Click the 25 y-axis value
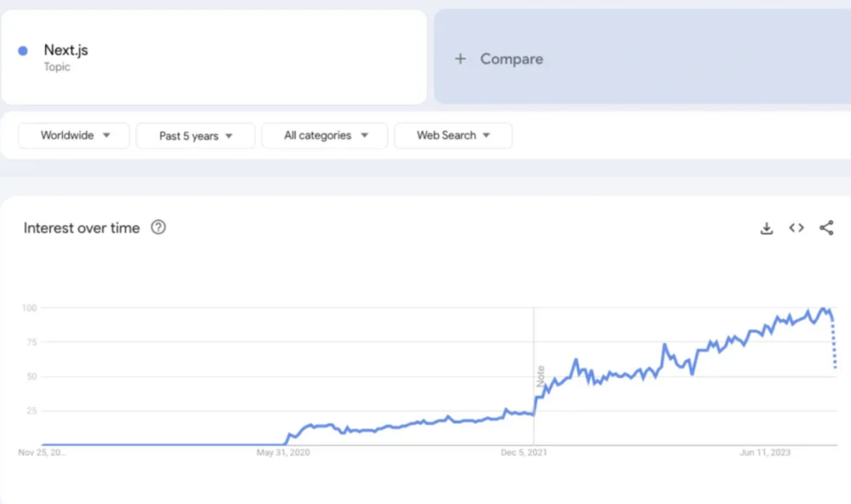 [32, 411]
